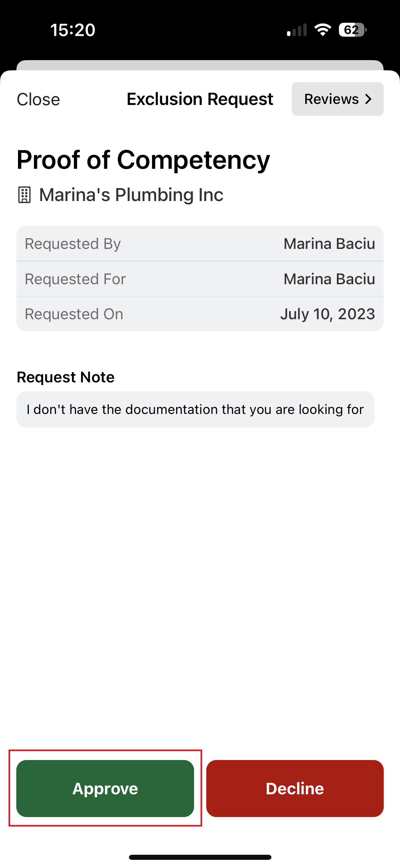Select the Requested By row label

(x=73, y=244)
